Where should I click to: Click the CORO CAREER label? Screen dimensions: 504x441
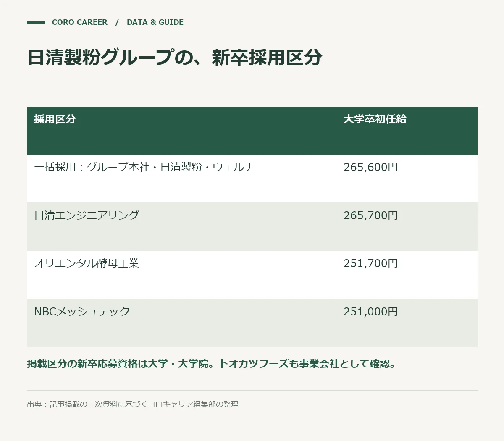79,22
